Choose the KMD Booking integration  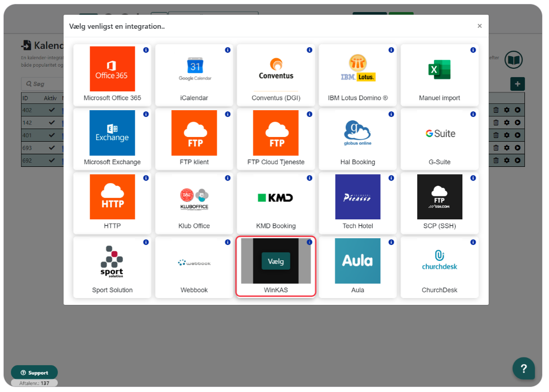[276, 203]
